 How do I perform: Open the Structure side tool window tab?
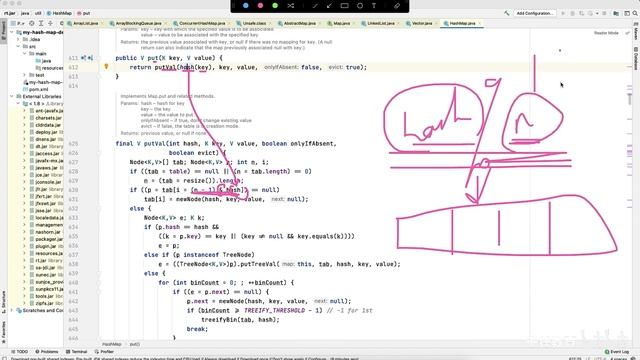click(3, 301)
